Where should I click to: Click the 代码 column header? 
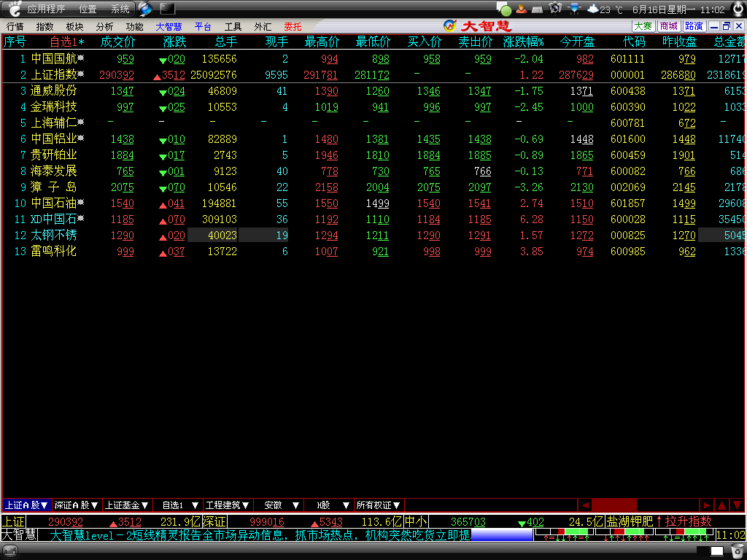tap(634, 42)
